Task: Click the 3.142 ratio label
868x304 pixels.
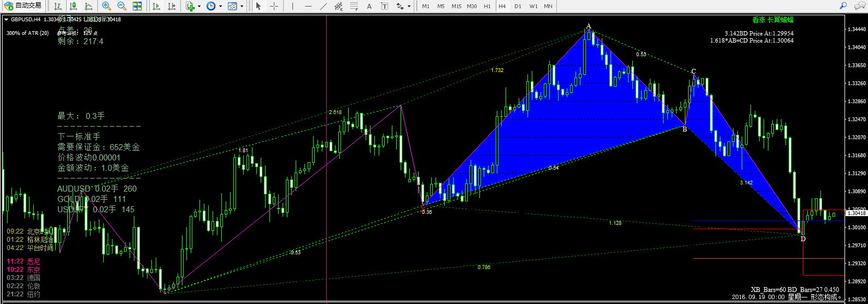Action: pos(746,183)
